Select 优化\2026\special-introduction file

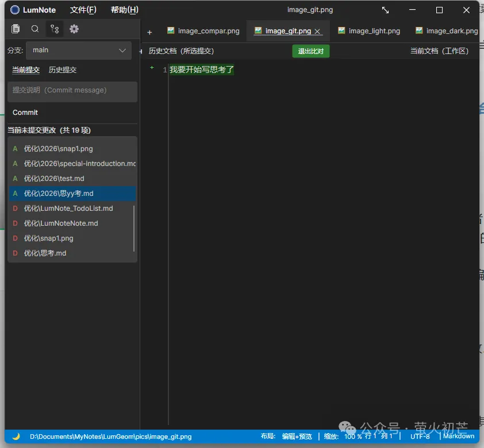click(x=72, y=164)
